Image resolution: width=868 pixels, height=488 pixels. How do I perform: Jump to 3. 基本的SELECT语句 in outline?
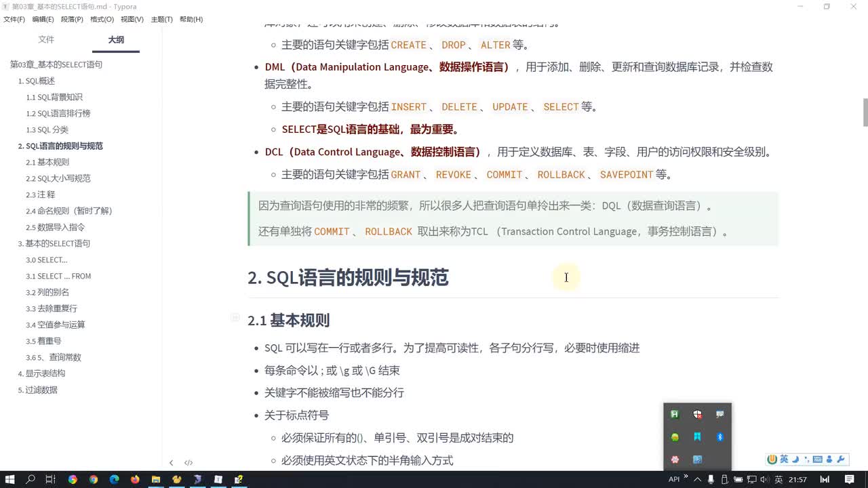pos(54,243)
